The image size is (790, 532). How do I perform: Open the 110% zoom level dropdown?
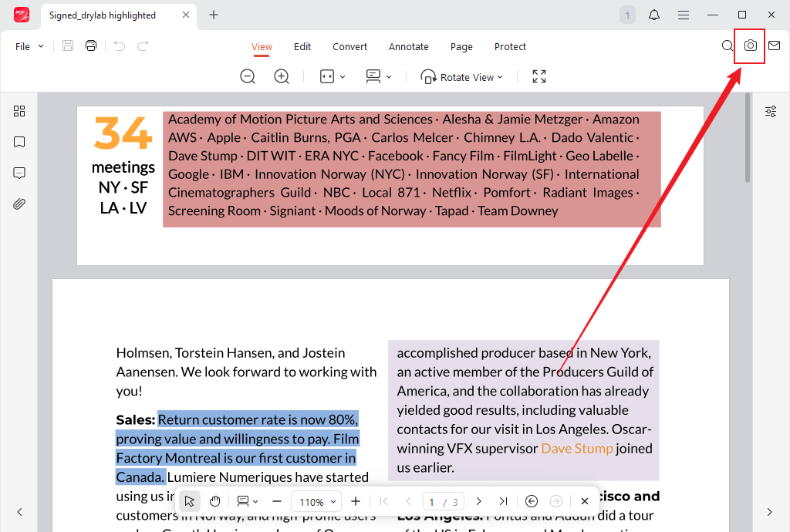(x=316, y=501)
